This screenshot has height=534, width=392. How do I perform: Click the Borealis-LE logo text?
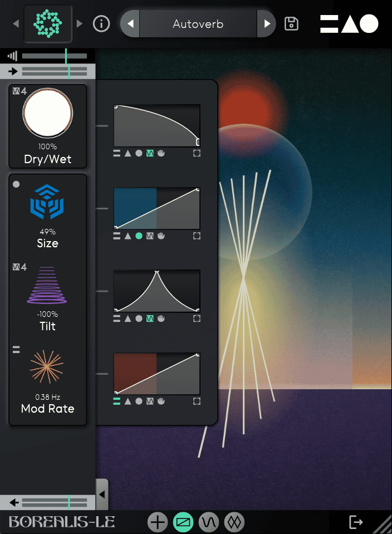(62, 522)
